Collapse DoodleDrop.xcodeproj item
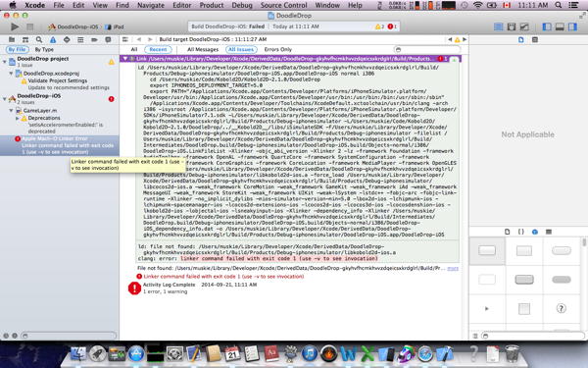 pos(11,74)
